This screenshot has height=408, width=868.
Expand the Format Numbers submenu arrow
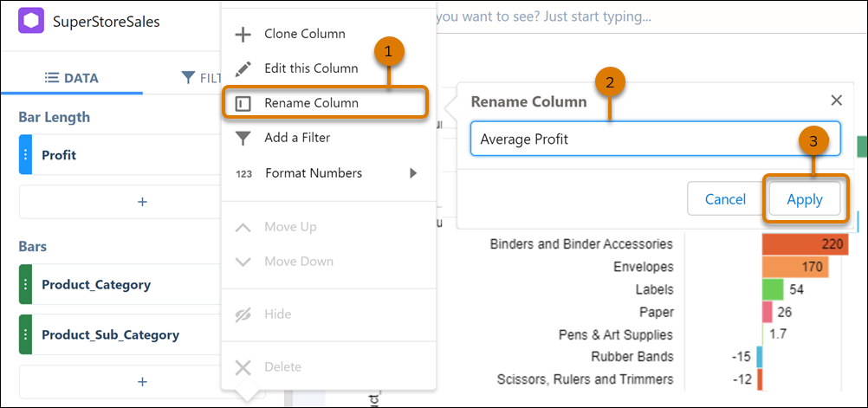click(413, 173)
